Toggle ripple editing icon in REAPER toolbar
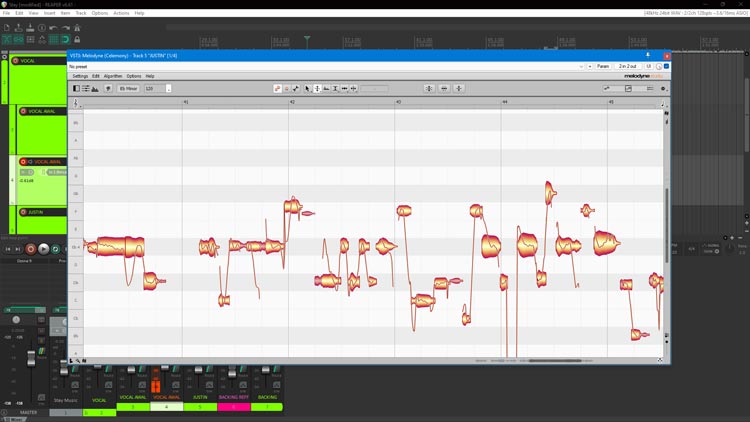This screenshot has width=750, height=422. (30, 39)
